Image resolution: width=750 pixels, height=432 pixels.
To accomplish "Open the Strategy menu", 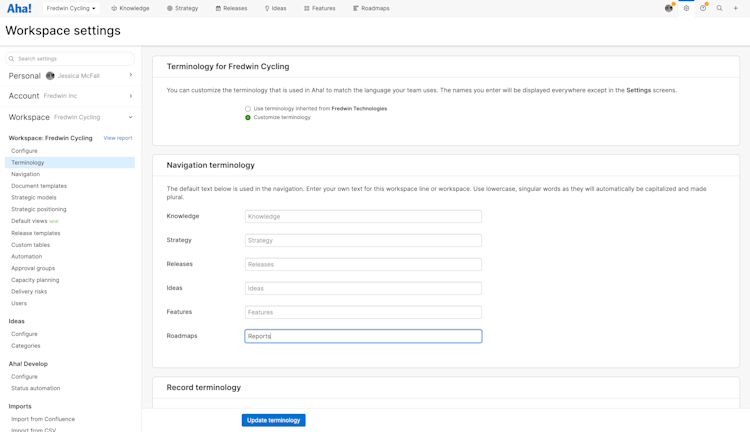I will (182, 8).
